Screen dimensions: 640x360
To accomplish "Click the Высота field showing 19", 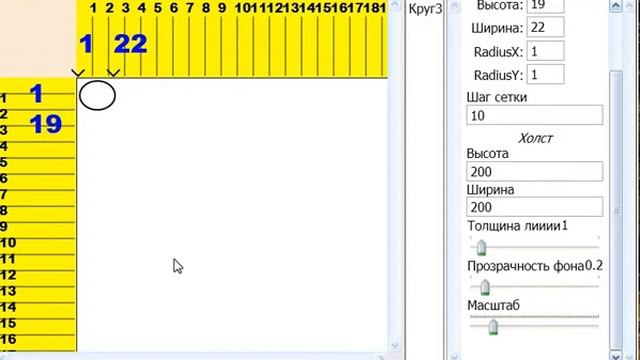I will pyautogui.click(x=545, y=6).
